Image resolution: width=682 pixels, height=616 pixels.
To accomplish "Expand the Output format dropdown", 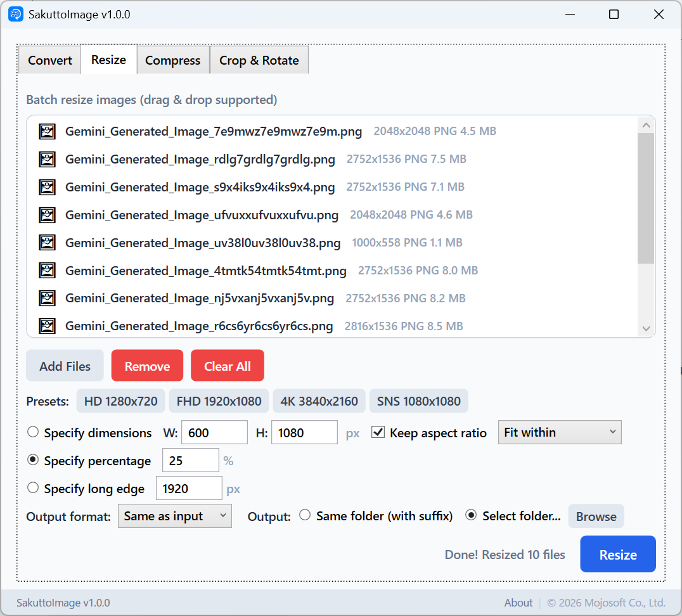I will (x=174, y=516).
